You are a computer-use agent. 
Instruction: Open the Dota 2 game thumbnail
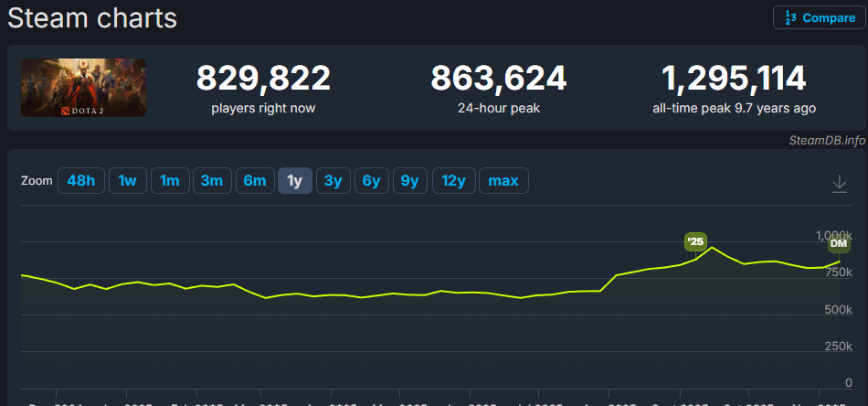coord(83,88)
